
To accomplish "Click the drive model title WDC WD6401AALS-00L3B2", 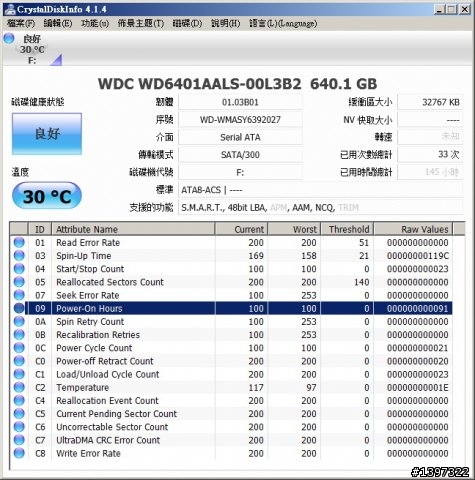I will click(x=200, y=84).
